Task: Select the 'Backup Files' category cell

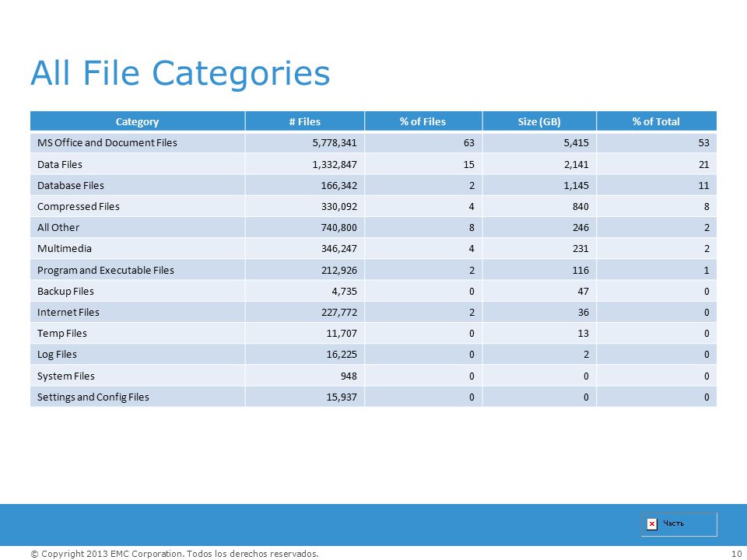Action: [x=137, y=291]
